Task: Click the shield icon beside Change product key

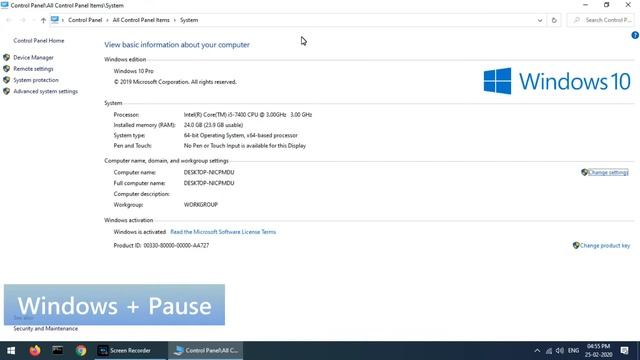Action: (x=576, y=245)
